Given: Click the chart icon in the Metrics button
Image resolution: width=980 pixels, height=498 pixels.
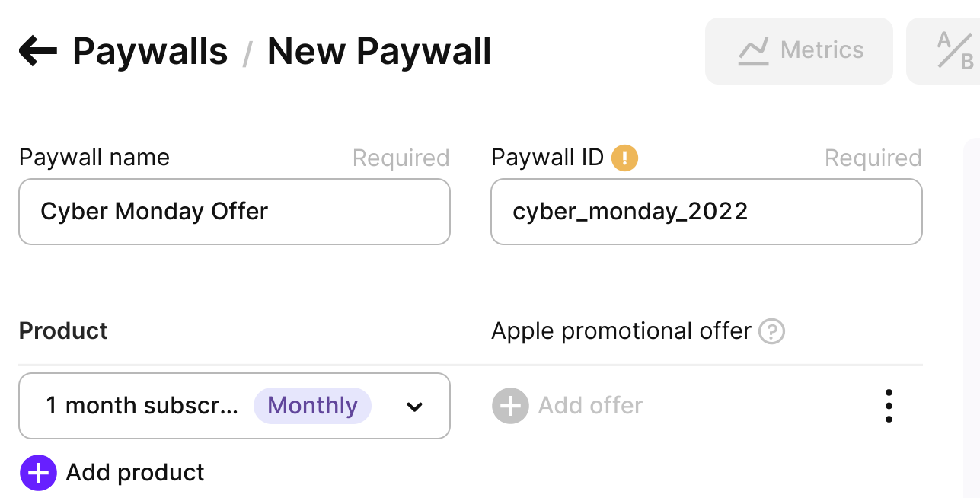Looking at the screenshot, I should [753, 51].
